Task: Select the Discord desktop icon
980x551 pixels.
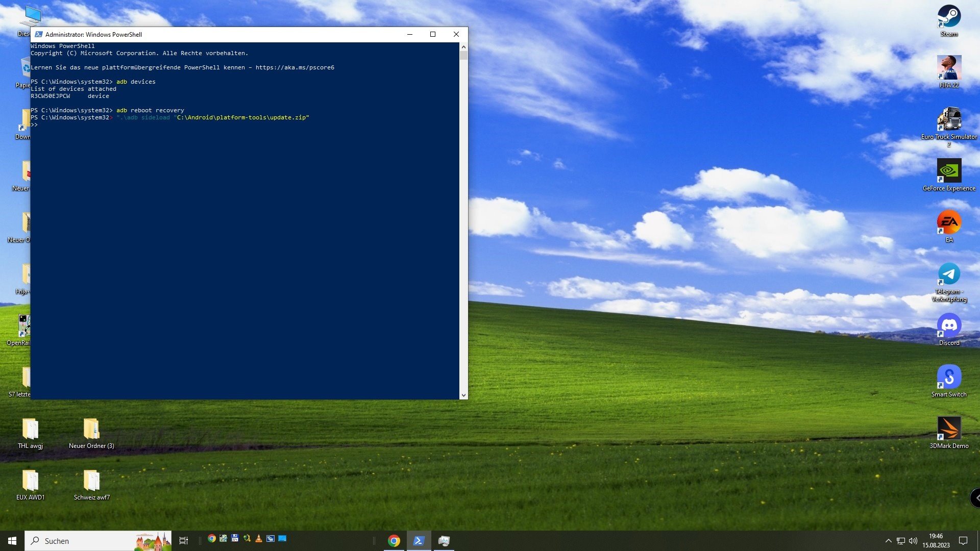Action: [949, 325]
